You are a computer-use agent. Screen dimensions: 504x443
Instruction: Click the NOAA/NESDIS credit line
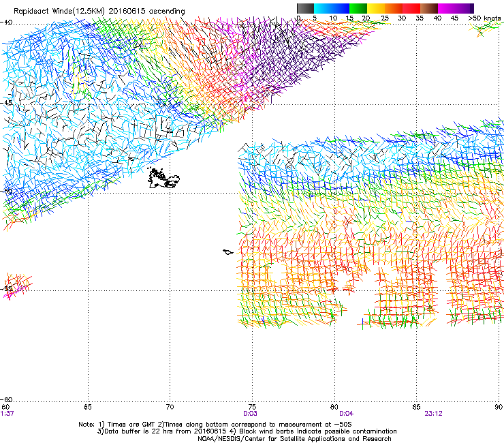point(294,438)
